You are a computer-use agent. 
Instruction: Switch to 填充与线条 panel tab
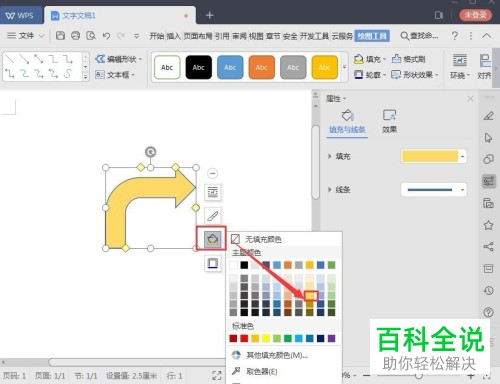(x=347, y=122)
